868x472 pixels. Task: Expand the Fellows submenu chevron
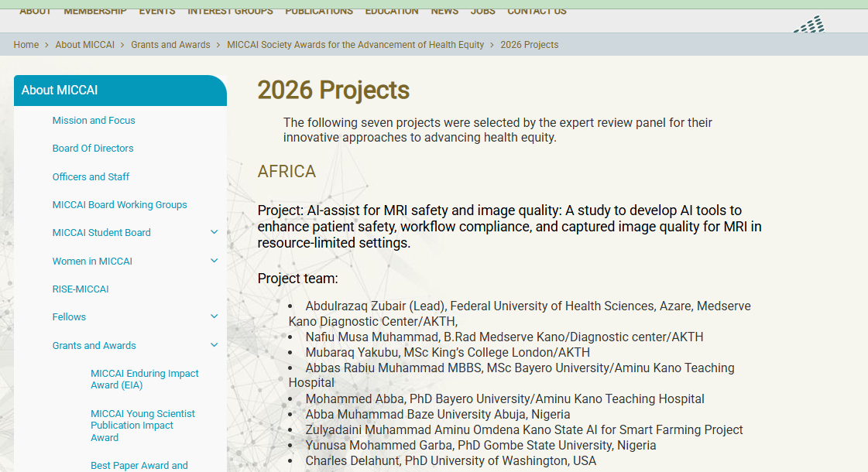(214, 316)
